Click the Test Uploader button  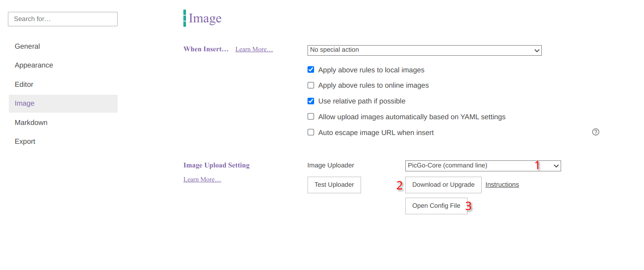pos(334,185)
